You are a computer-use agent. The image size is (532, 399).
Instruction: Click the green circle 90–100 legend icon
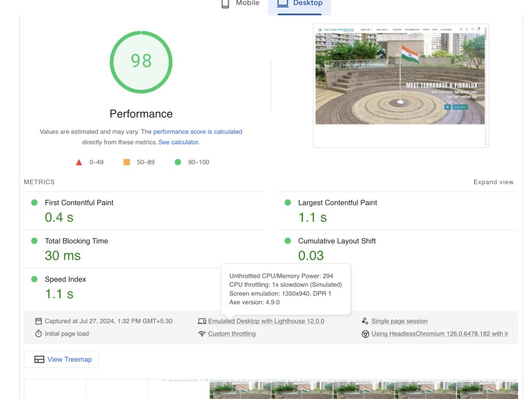click(178, 162)
